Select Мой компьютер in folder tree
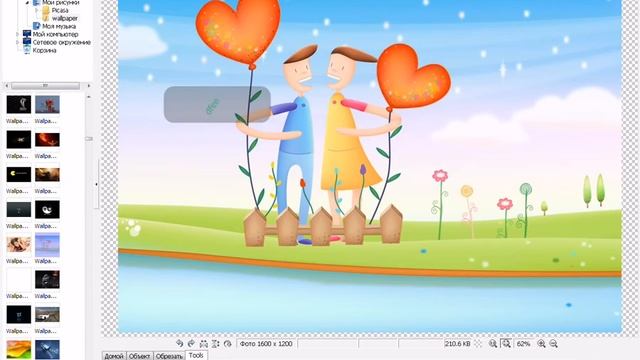Image resolution: width=640 pixels, height=360 pixels. (x=56, y=34)
